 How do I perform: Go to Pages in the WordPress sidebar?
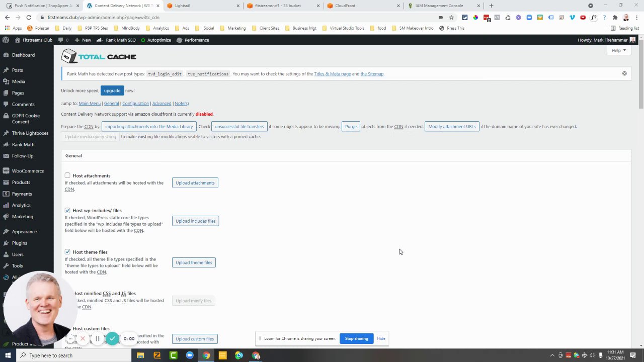[x=18, y=93]
